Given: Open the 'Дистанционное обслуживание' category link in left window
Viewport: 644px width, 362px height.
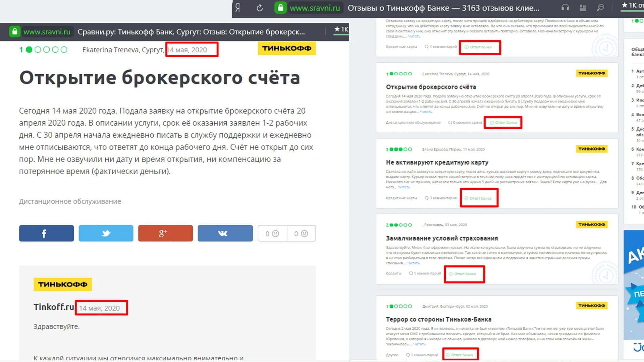Looking at the screenshot, I should [70, 201].
